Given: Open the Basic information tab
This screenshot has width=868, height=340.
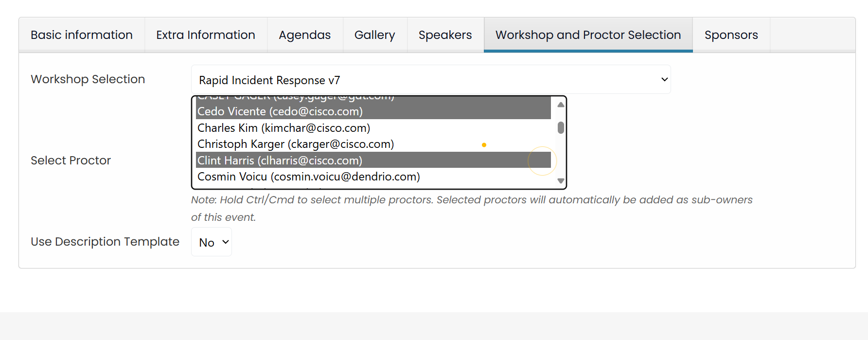Looking at the screenshot, I should (82, 35).
